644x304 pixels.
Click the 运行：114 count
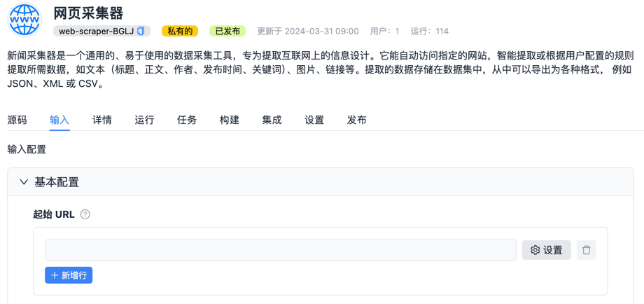point(430,32)
